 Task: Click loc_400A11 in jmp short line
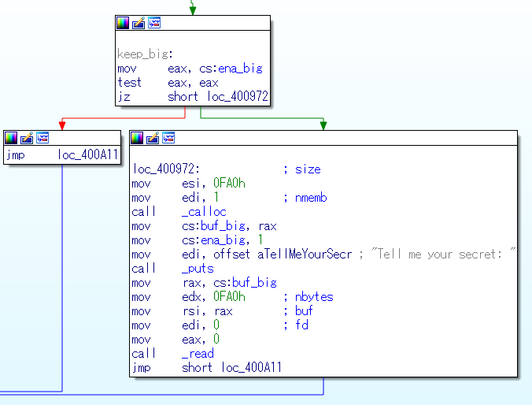click(x=251, y=368)
